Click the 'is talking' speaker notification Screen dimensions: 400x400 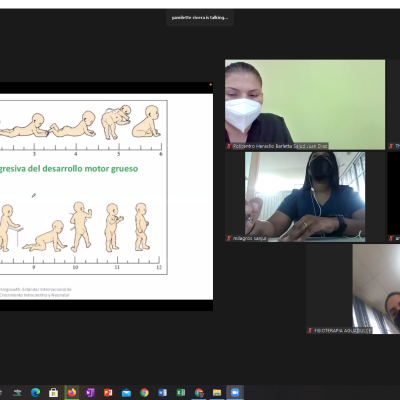pos(200,18)
